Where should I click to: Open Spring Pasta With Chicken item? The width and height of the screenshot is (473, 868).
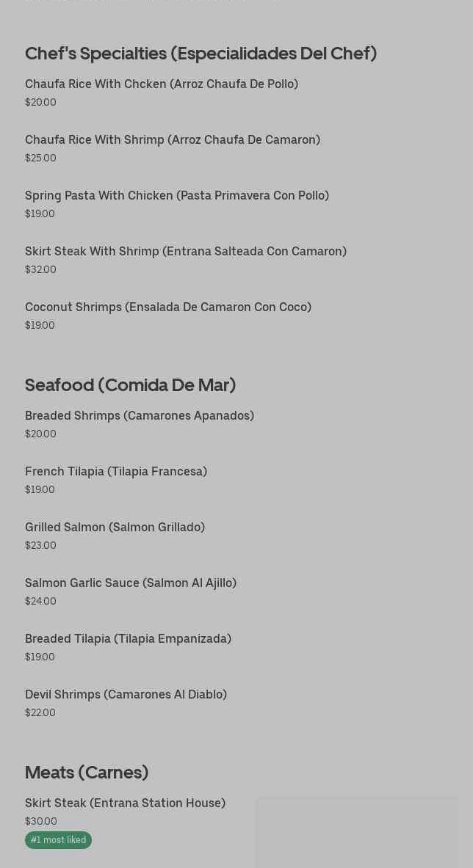177,195
